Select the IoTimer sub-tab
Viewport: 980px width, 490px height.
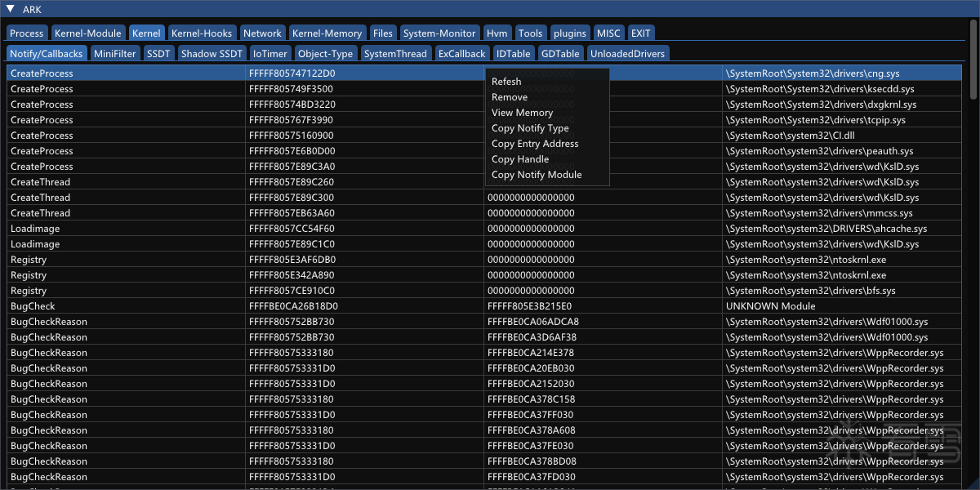click(x=270, y=53)
